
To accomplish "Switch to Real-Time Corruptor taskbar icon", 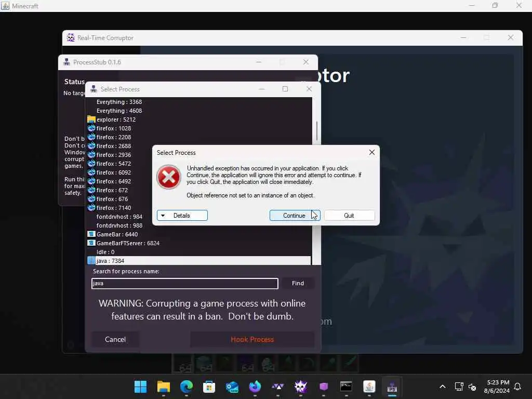I will point(301,387).
